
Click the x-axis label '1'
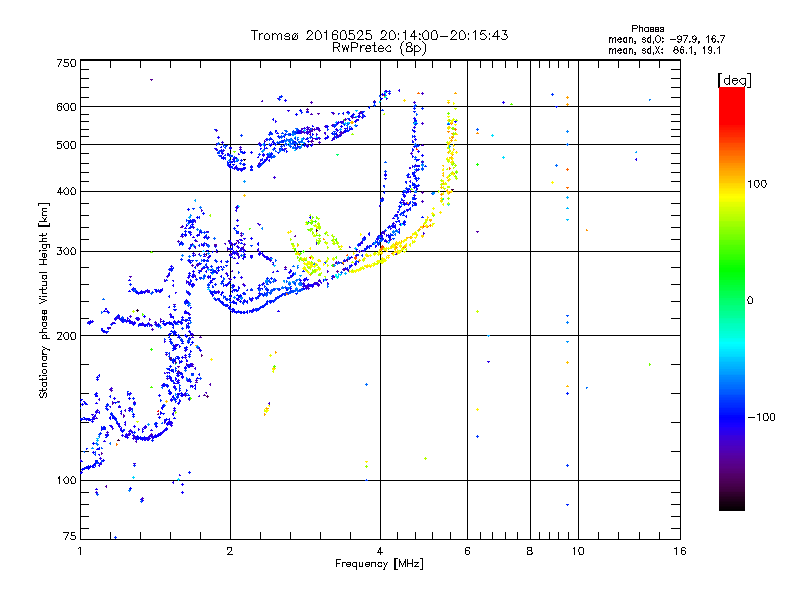pyautogui.click(x=80, y=551)
